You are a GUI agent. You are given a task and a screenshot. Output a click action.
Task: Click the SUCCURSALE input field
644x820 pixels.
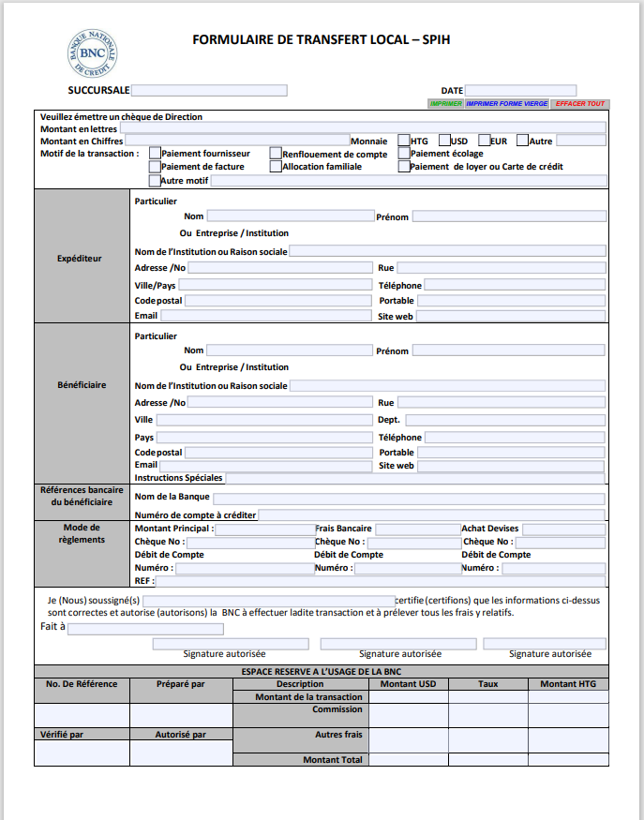coord(209,91)
